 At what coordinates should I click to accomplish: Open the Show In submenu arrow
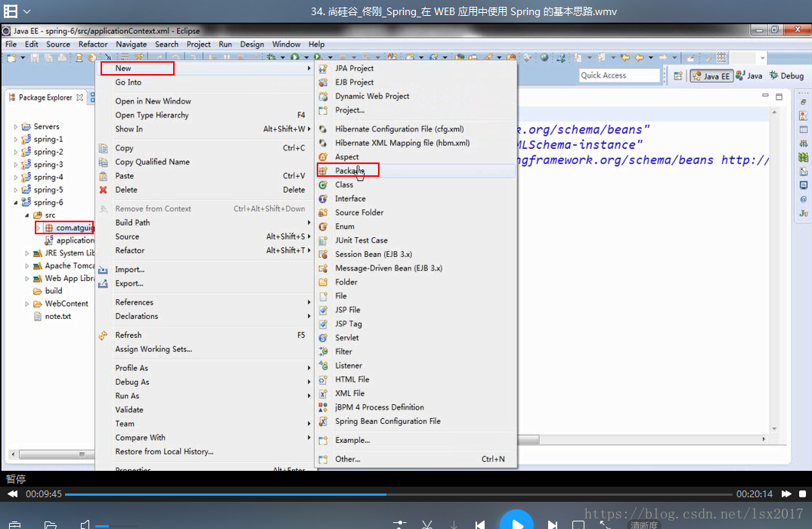(308, 129)
